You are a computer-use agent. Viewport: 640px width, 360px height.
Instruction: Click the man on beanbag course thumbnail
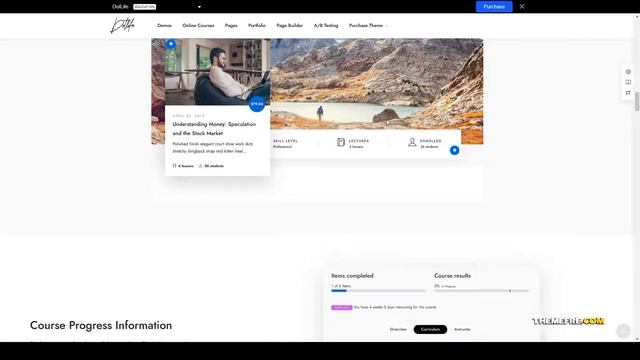tap(217, 72)
